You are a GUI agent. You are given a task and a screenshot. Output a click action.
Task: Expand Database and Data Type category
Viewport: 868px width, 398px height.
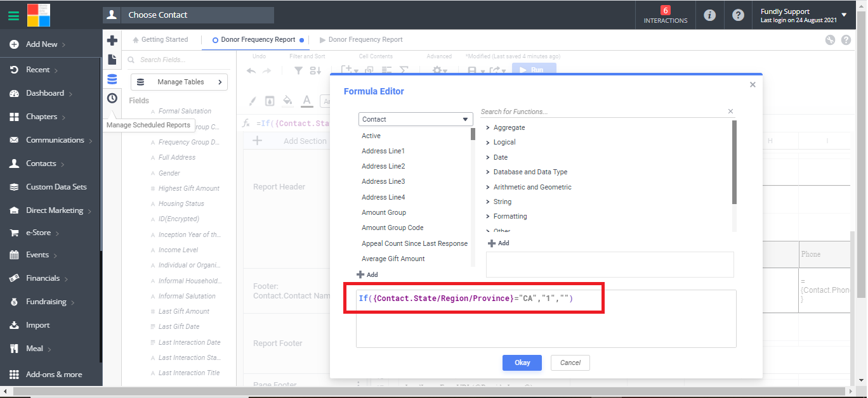coord(527,172)
